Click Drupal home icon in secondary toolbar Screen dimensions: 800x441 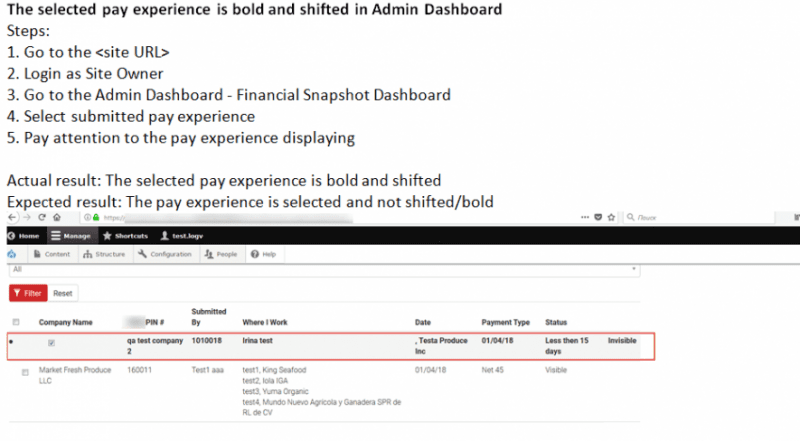11,254
